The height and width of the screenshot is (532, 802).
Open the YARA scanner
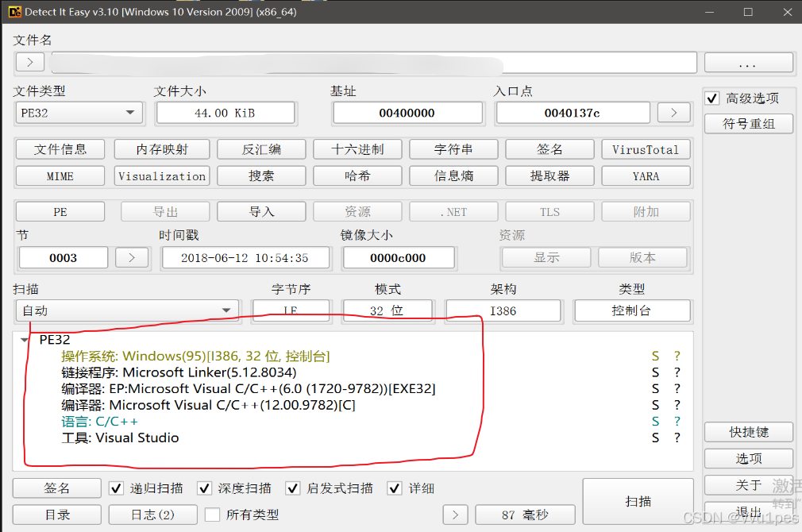(646, 176)
